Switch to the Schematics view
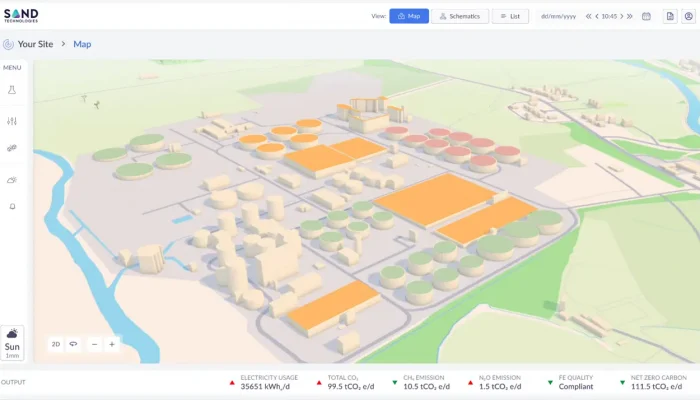The width and height of the screenshot is (700, 400). click(x=460, y=16)
